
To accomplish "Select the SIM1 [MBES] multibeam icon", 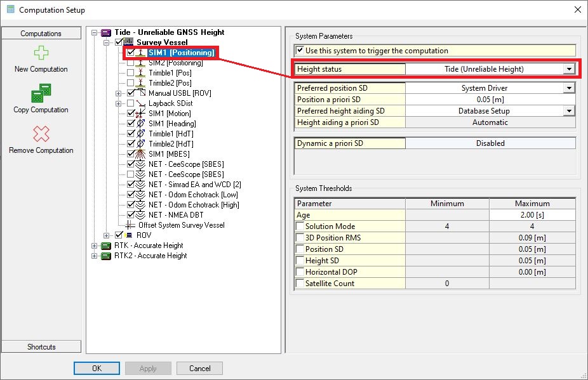I will coord(141,154).
